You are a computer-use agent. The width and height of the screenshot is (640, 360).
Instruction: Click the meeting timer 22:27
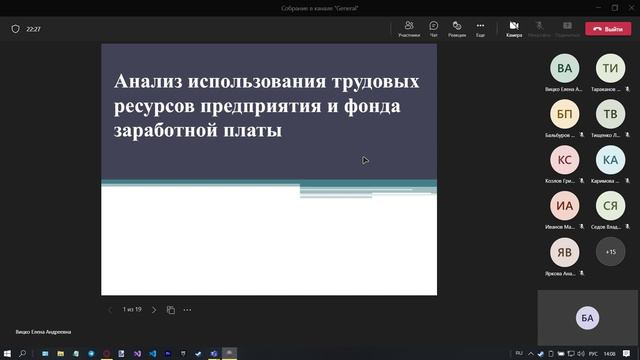(x=33, y=29)
